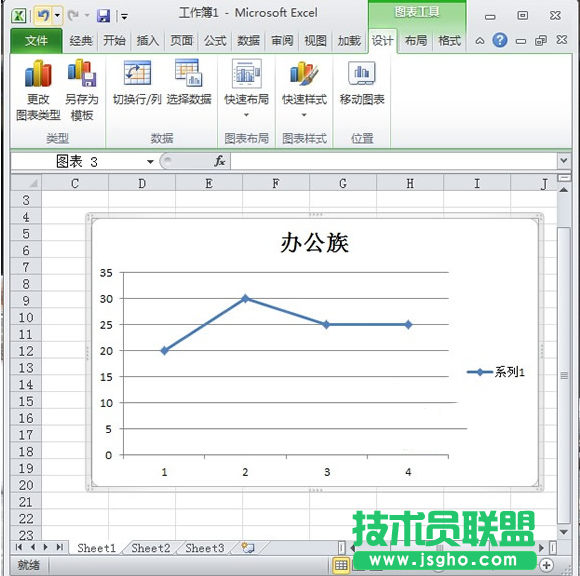Click the Save floppy disk icon

[x=104, y=16]
